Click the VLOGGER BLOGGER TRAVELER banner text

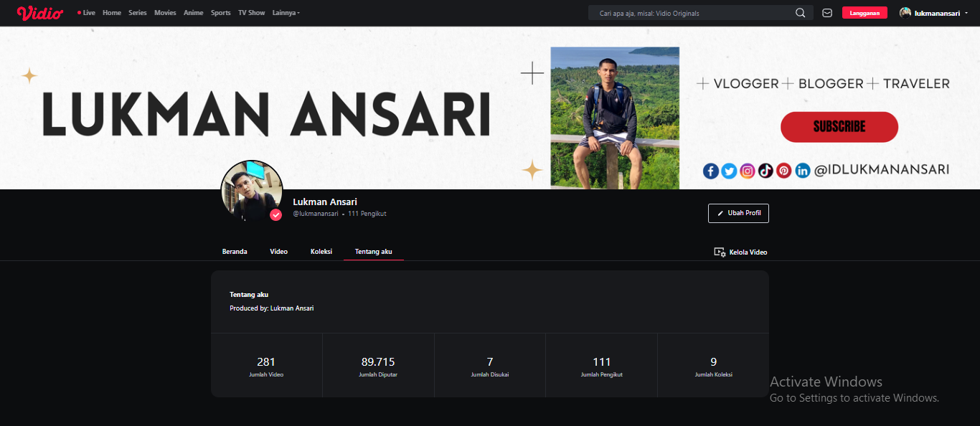point(824,84)
